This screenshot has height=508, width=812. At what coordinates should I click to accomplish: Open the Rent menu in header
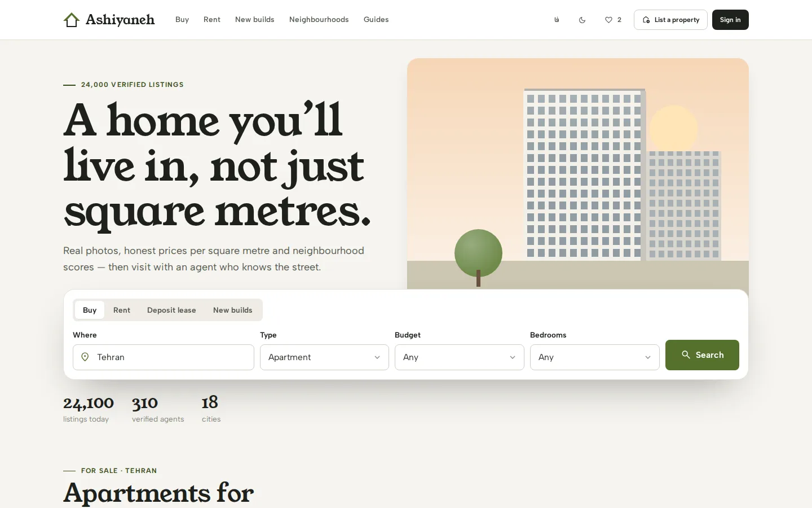pyautogui.click(x=212, y=20)
